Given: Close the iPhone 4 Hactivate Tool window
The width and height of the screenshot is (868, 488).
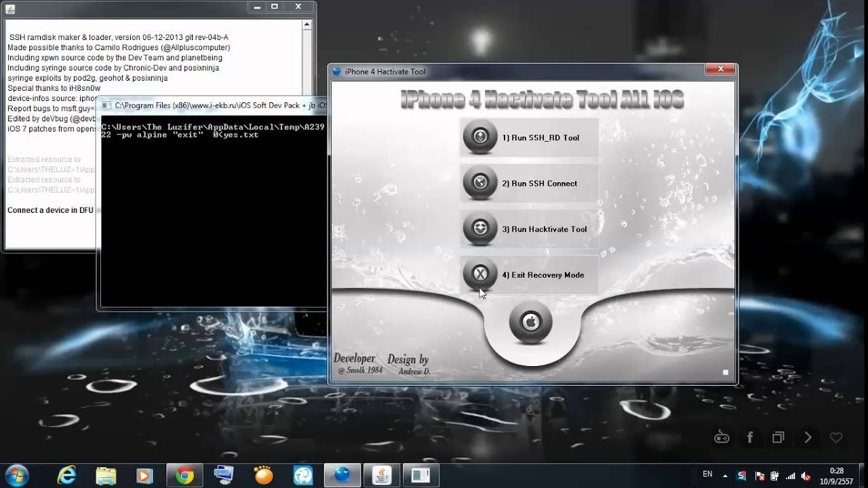Looking at the screenshot, I should click(x=720, y=69).
